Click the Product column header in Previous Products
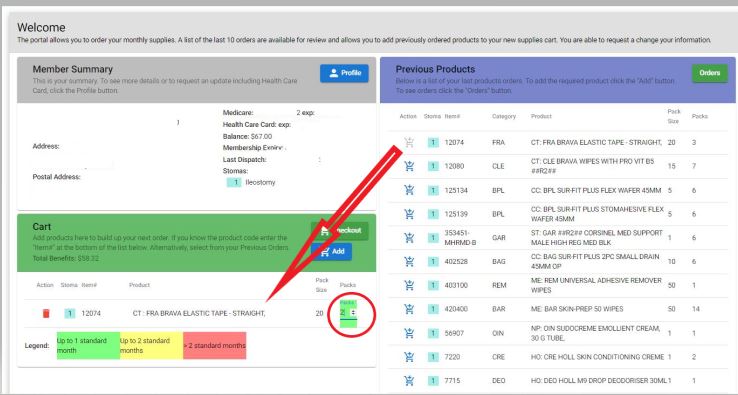Screen dimensions: 738x395 click(541, 116)
